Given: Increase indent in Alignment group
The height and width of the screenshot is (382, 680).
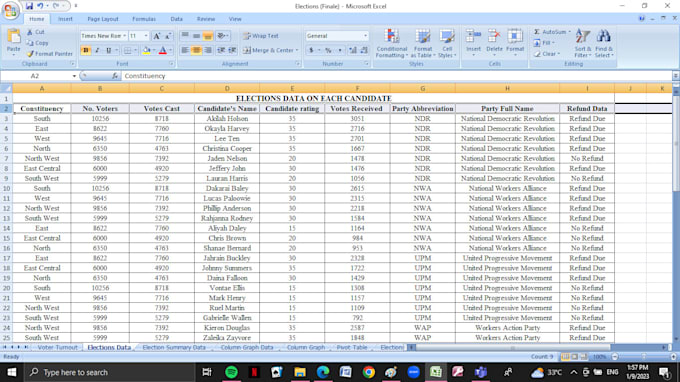Looking at the screenshot, I should tap(232, 50).
